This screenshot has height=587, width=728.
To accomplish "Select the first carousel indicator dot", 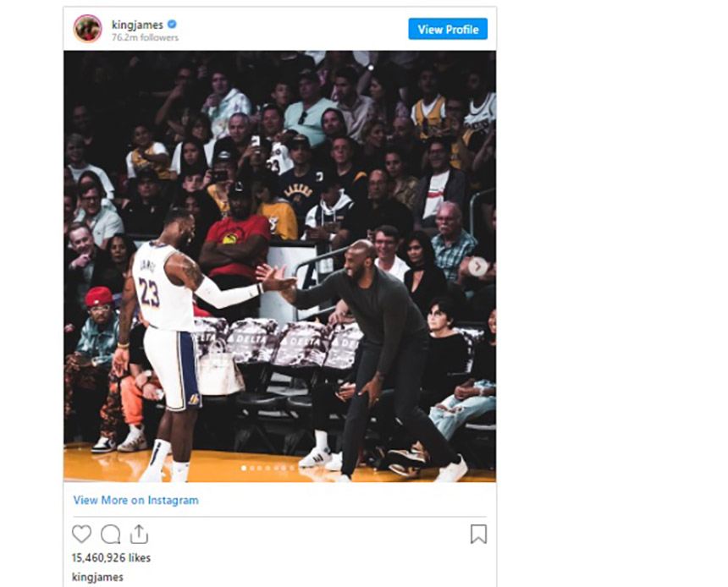I will [x=244, y=469].
